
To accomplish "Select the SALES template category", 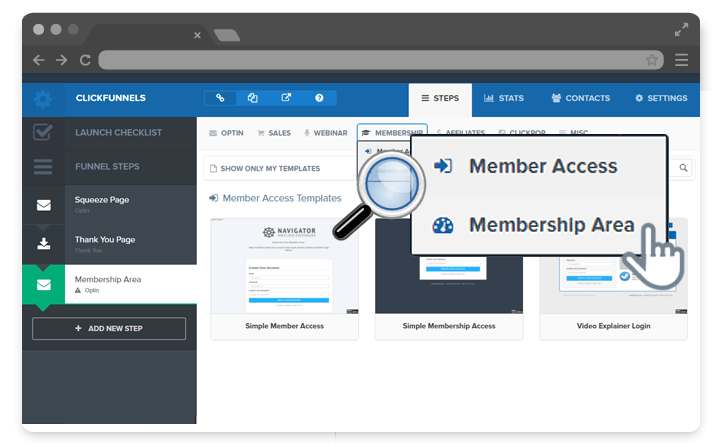I will click(274, 133).
